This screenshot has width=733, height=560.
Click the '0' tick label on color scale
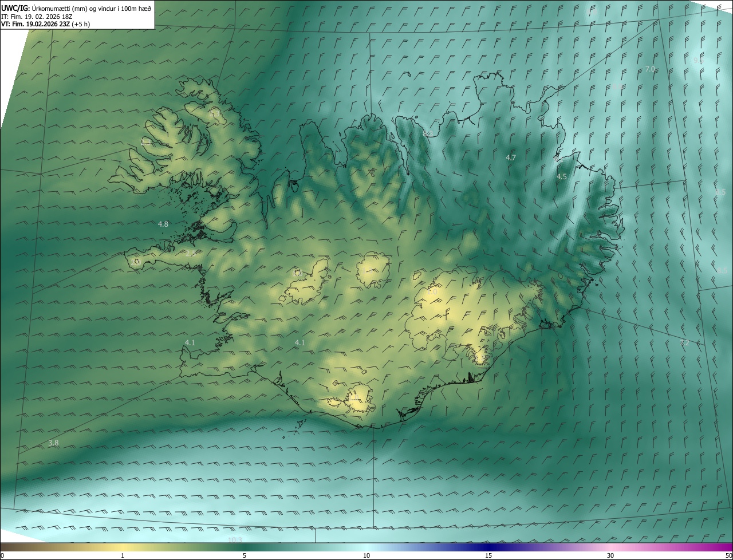tap(2, 555)
